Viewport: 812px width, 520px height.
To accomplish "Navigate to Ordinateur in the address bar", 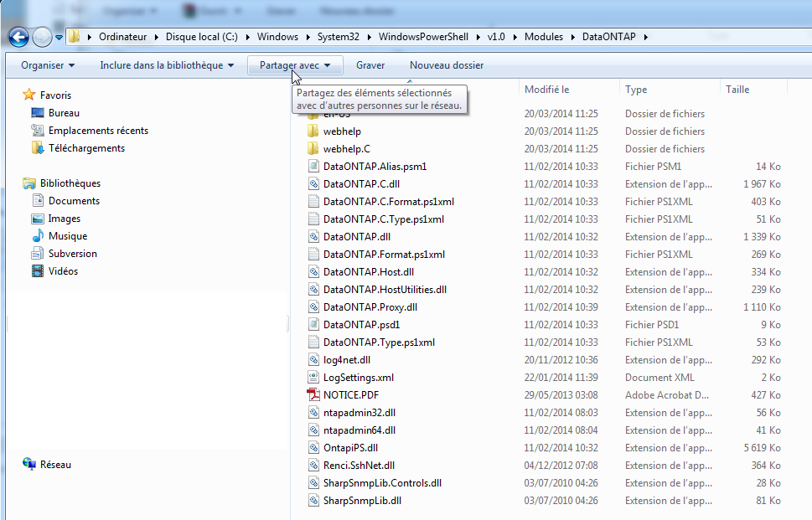I will pos(122,37).
